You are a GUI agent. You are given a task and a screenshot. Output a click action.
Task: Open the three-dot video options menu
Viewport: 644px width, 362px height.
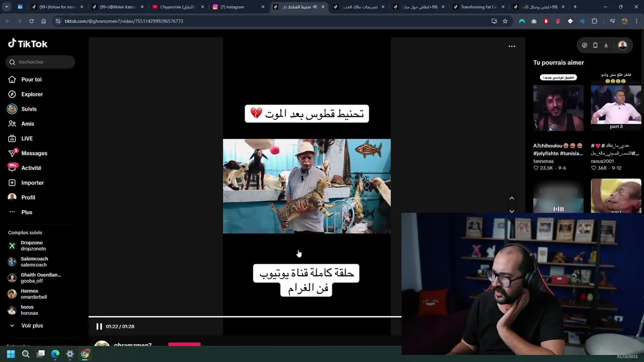[512, 46]
